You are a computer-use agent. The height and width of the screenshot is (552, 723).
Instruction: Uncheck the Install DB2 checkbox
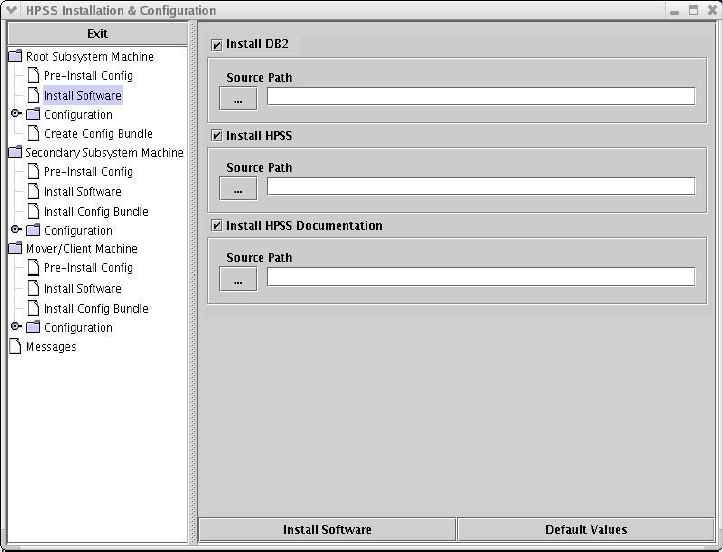[216, 45]
